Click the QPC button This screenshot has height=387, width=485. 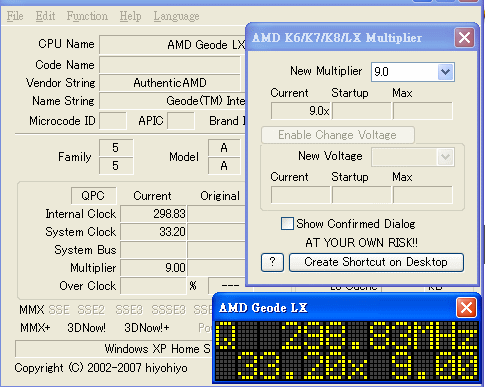click(x=93, y=196)
